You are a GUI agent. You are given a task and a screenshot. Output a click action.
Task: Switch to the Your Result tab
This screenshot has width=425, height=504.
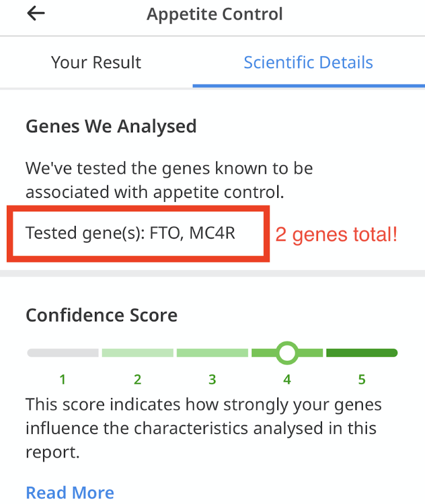pyautogui.click(x=96, y=62)
